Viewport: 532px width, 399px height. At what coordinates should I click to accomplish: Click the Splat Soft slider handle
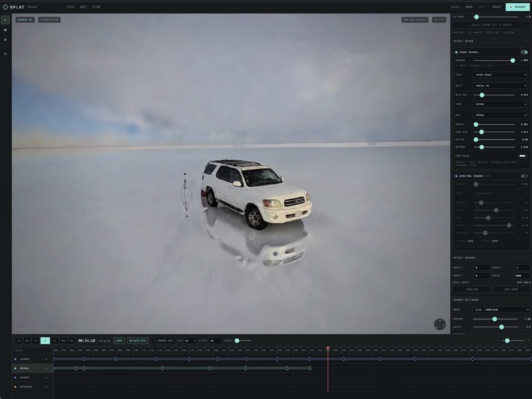tap(482, 95)
